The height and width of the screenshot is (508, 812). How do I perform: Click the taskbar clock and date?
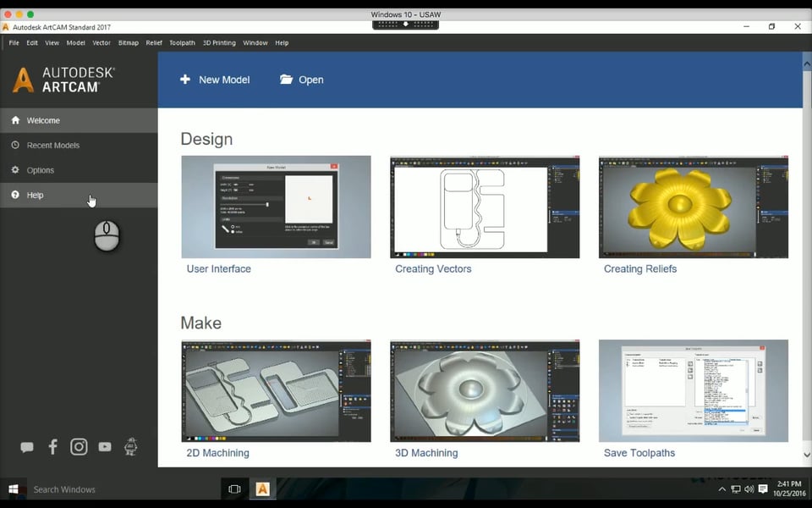(x=789, y=489)
